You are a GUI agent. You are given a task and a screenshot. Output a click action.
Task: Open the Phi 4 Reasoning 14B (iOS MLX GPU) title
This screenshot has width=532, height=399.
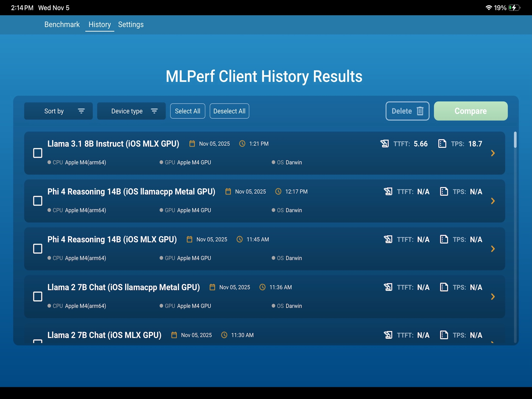pos(112,239)
